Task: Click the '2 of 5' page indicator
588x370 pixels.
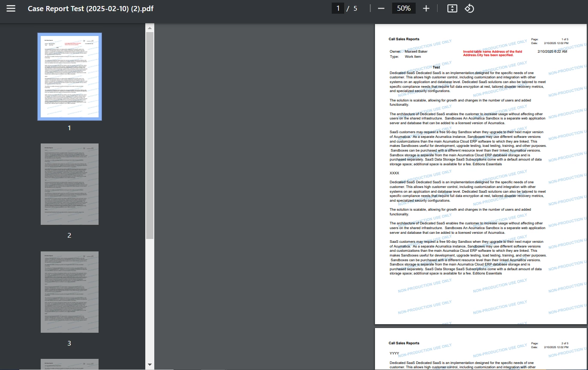Action: 565,343
